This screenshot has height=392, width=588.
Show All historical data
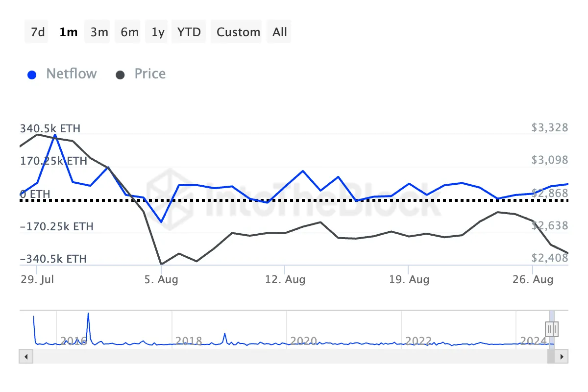pos(280,32)
